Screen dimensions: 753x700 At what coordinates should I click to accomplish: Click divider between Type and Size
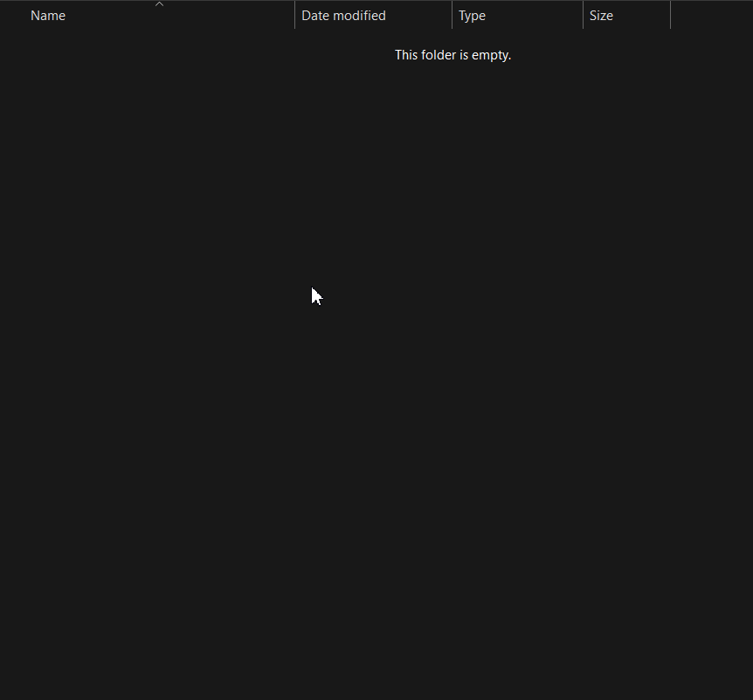coord(583,16)
